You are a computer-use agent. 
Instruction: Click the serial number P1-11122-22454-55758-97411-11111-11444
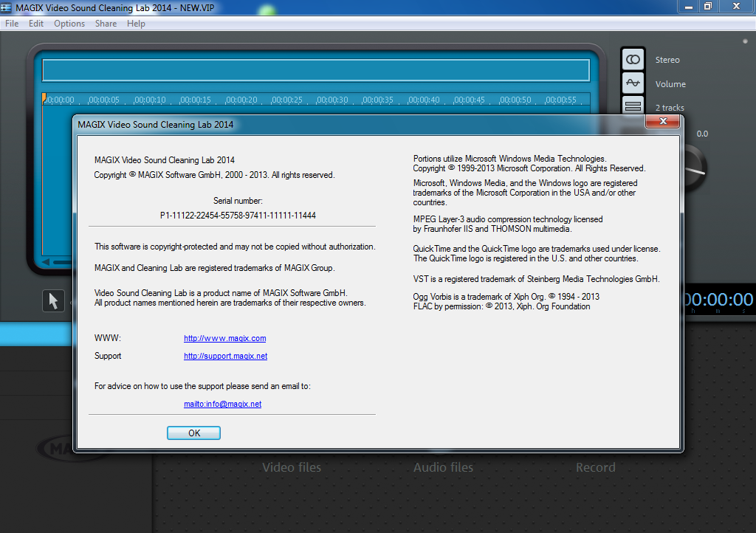coord(238,216)
